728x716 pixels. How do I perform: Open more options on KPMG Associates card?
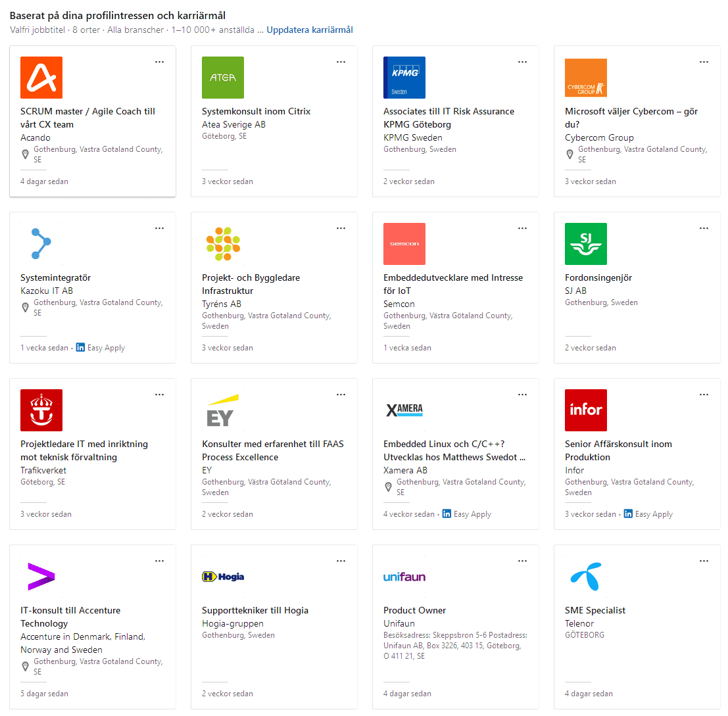522,62
